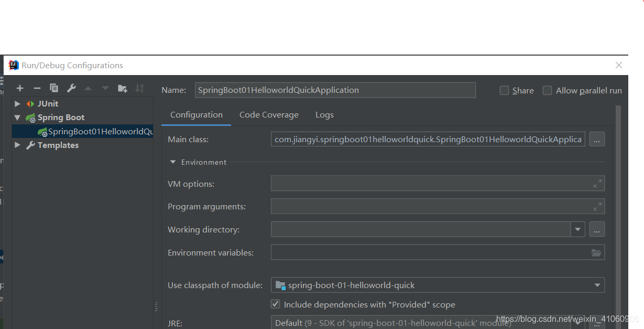Enable Allow parallel run checkbox
Image resolution: width=644 pixels, height=329 pixels.
[547, 90]
